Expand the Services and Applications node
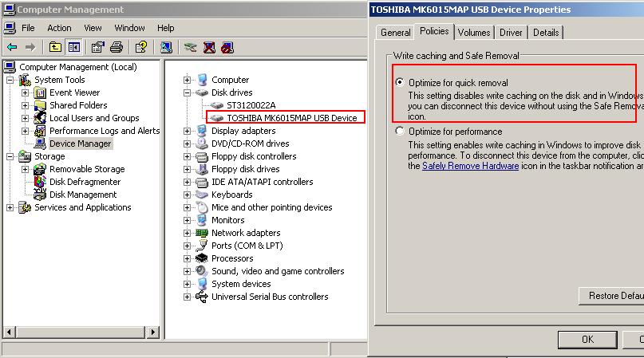644x358 pixels. click(x=10, y=208)
